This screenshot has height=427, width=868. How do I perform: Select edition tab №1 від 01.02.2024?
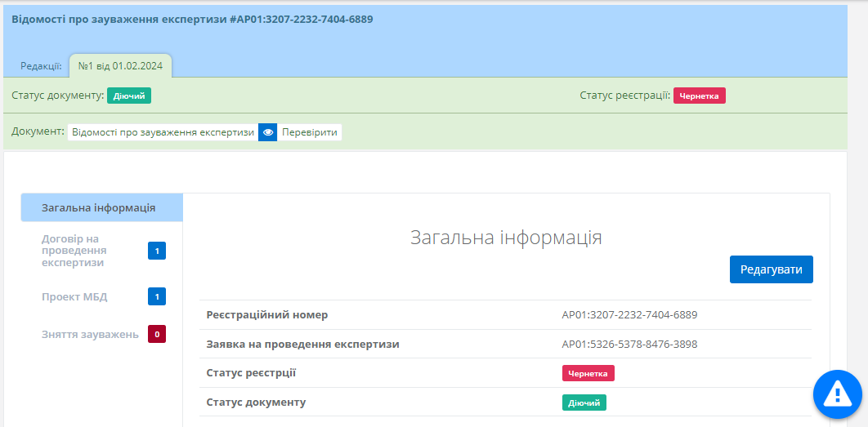(x=120, y=66)
